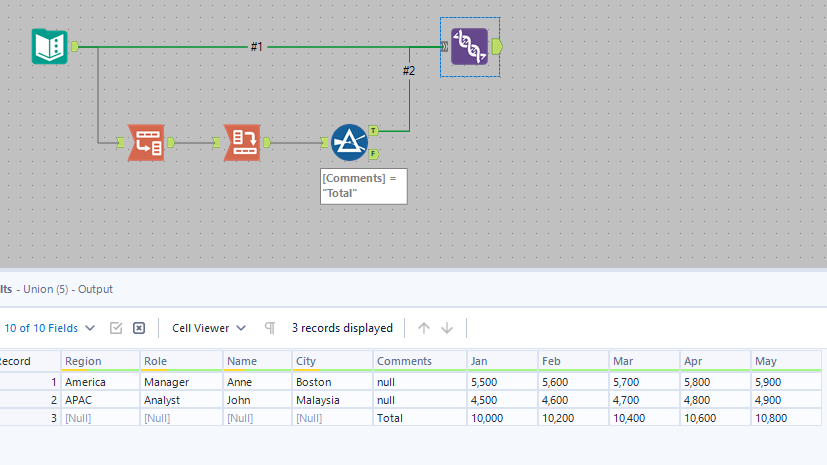Select the 4,700 cell
Screen dimensions: 827x465
644,400
